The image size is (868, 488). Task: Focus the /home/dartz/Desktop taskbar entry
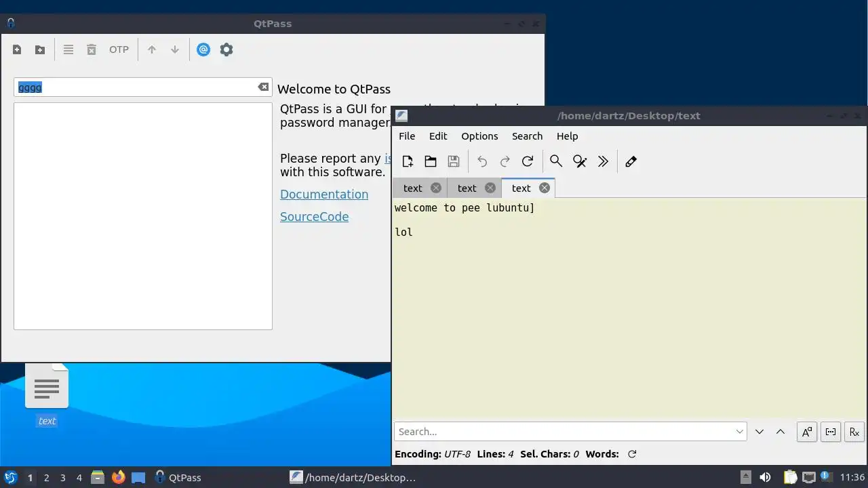pyautogui.click(x=353, y=477)
